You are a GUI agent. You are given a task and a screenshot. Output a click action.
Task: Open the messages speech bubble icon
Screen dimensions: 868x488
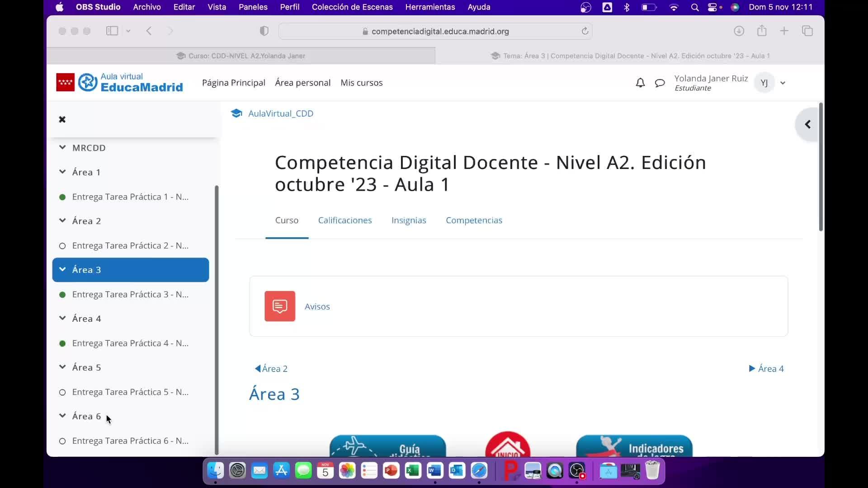[x=660, y=83]
